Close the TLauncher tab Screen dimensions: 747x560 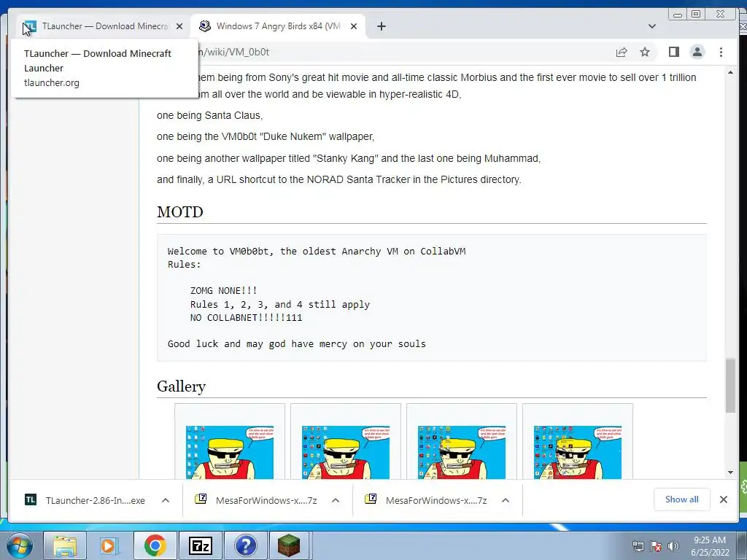click(179, 27)
